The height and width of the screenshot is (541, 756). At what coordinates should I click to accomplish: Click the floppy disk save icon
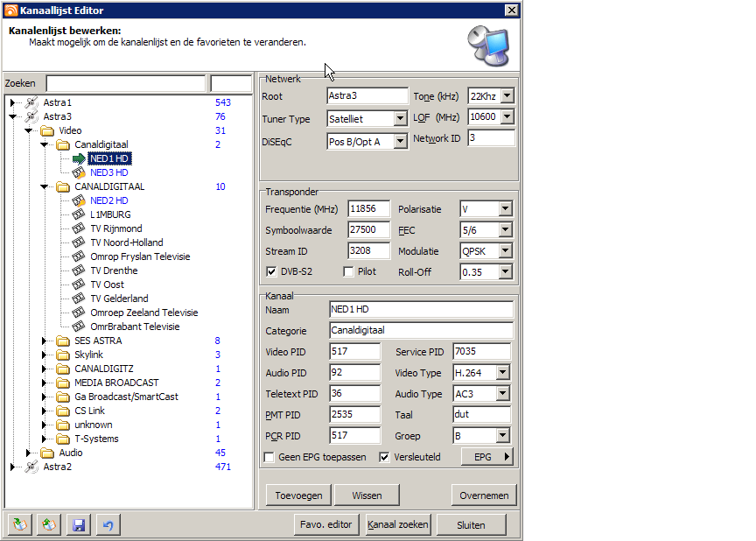79,524
